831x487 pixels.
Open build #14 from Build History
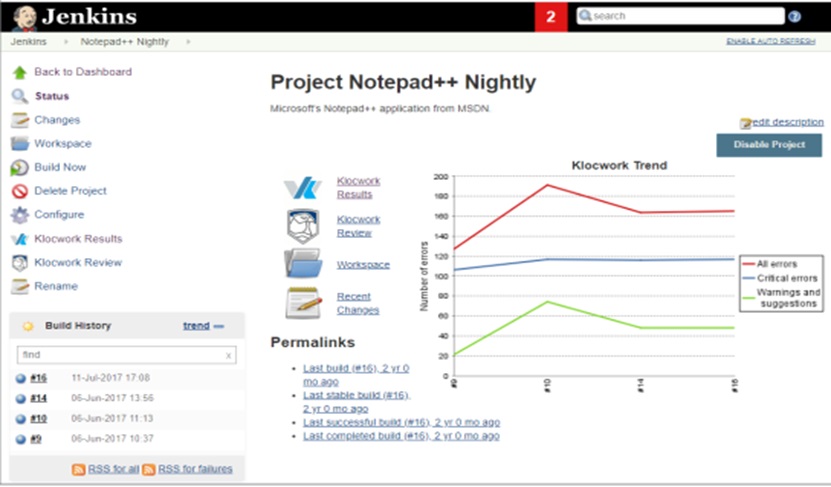(39, 398)
